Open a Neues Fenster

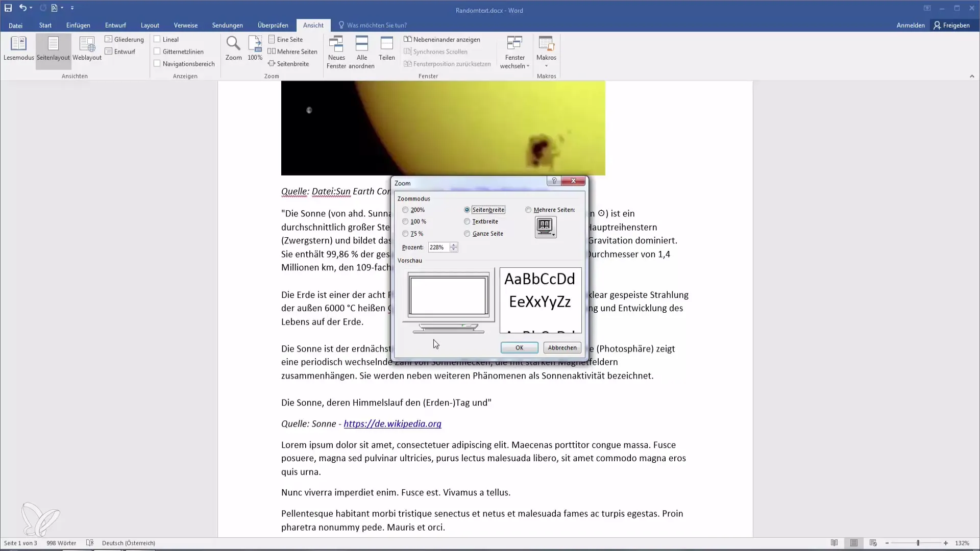tap(336, 52)
